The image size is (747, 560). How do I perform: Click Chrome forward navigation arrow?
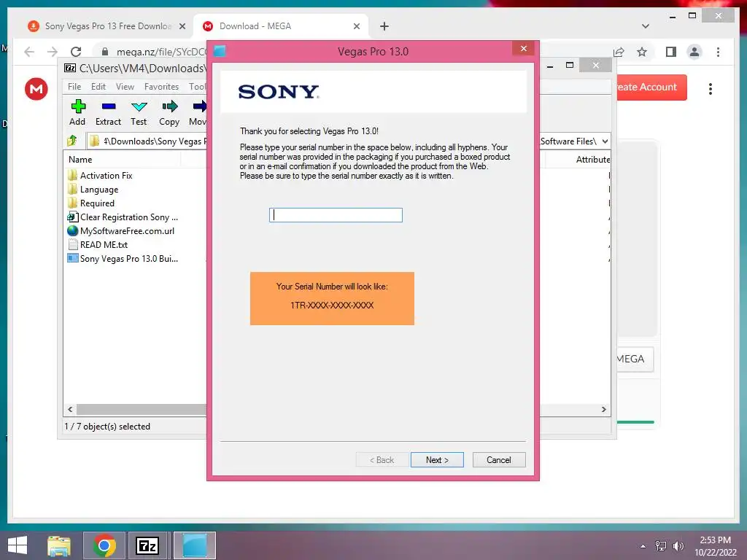53,52
